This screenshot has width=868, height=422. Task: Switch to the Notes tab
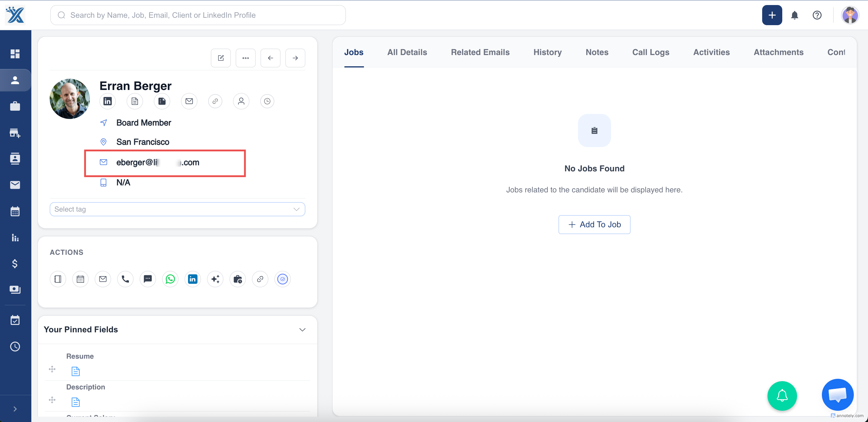[x=597, y=52]
